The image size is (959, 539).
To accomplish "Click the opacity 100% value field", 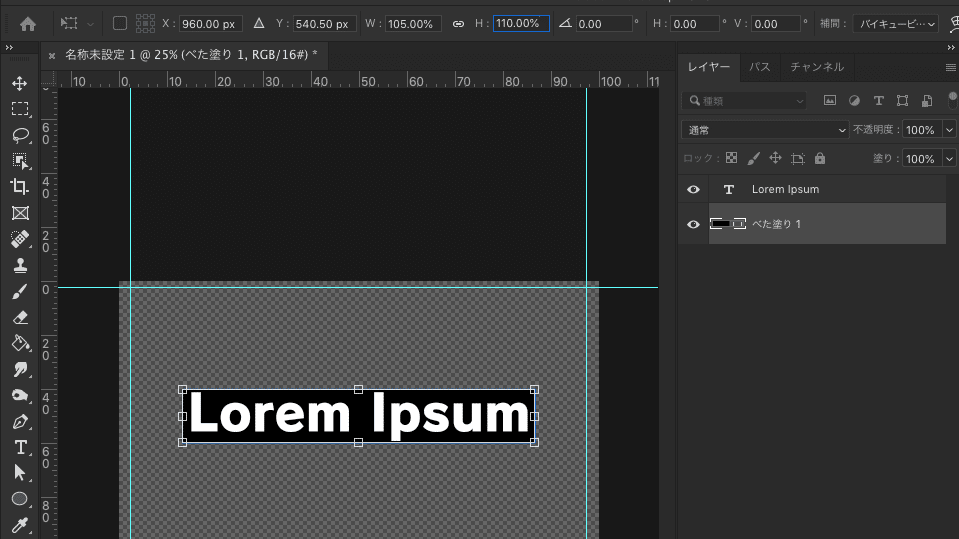I will coord(922,130).
